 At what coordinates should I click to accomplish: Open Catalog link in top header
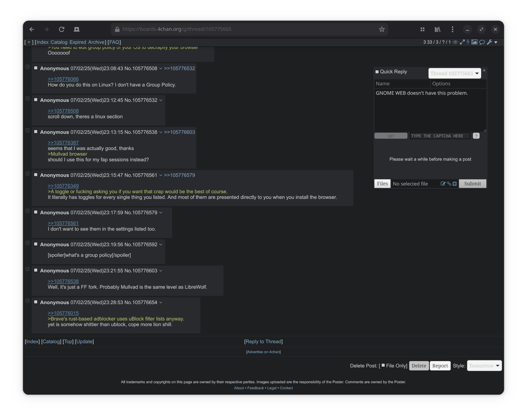[59, 42]
